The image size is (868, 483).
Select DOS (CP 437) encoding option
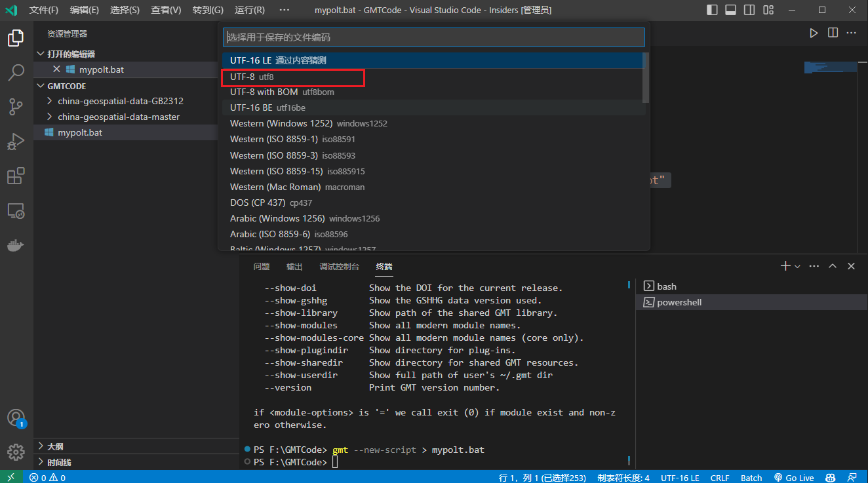pos(433,203)
